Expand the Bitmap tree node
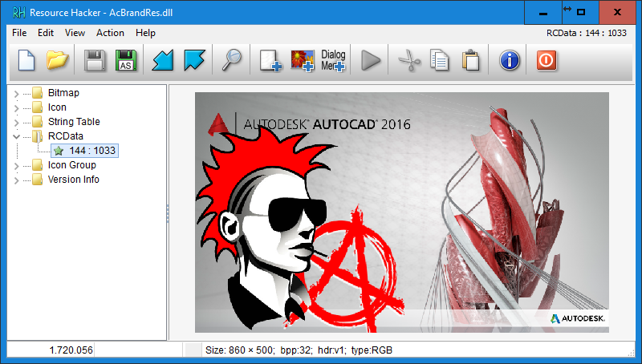This screenshot has width=642, height=364. coord(16,94)
